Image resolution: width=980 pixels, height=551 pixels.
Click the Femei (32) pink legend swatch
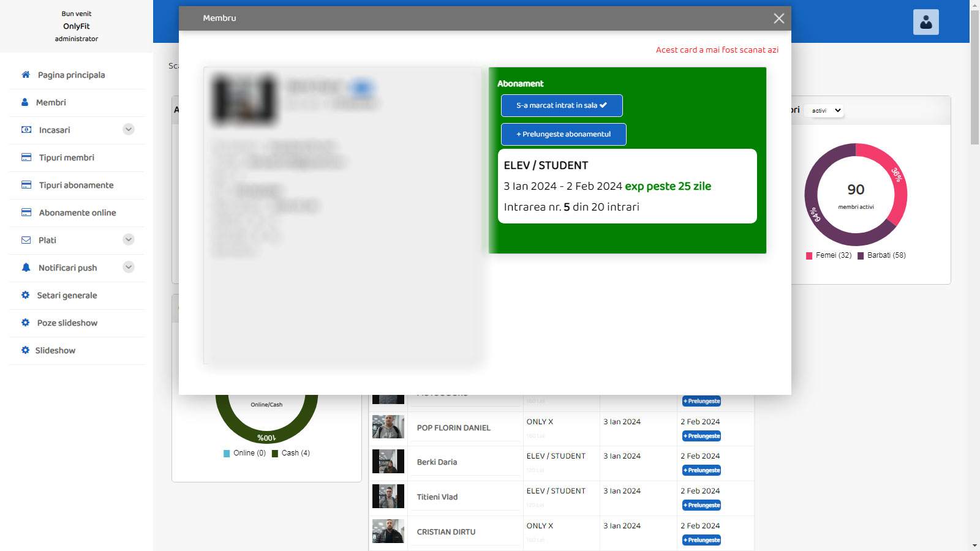tap(809, 256)
